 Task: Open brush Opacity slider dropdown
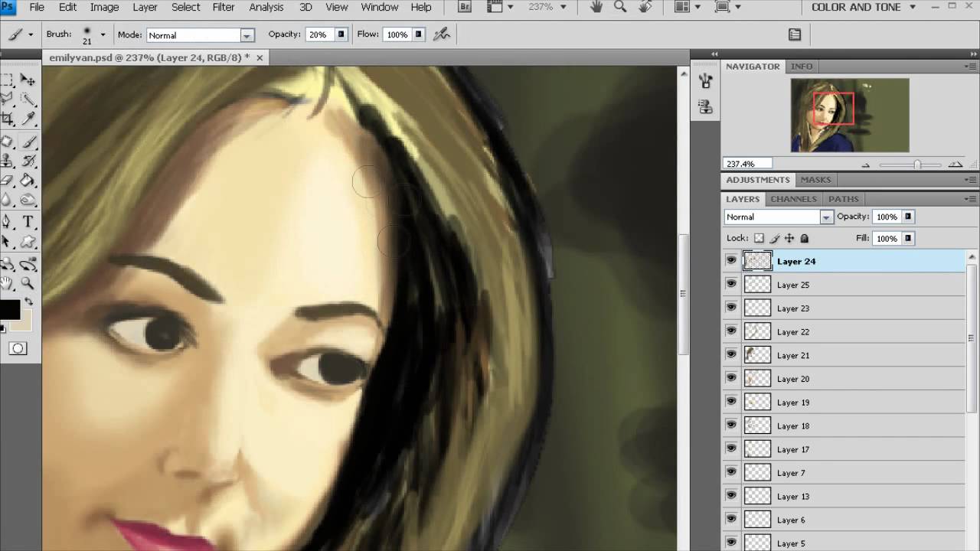click(x=341, y=34)
